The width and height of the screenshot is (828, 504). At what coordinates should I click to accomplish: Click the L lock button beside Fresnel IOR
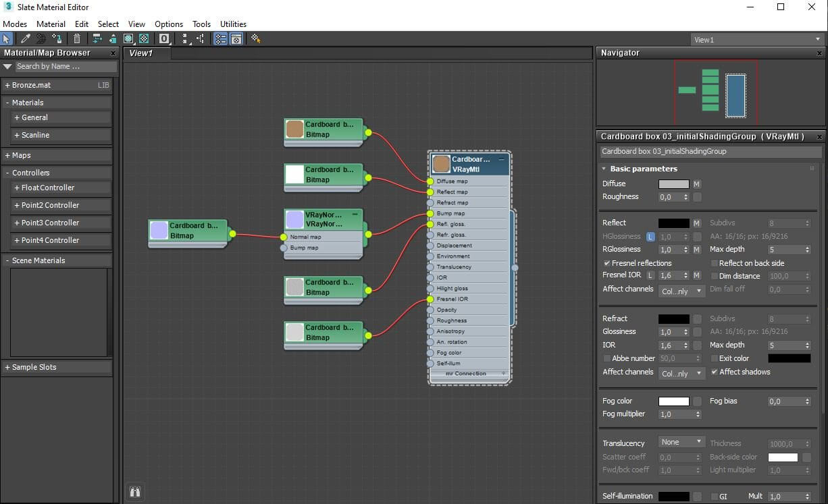650,275
